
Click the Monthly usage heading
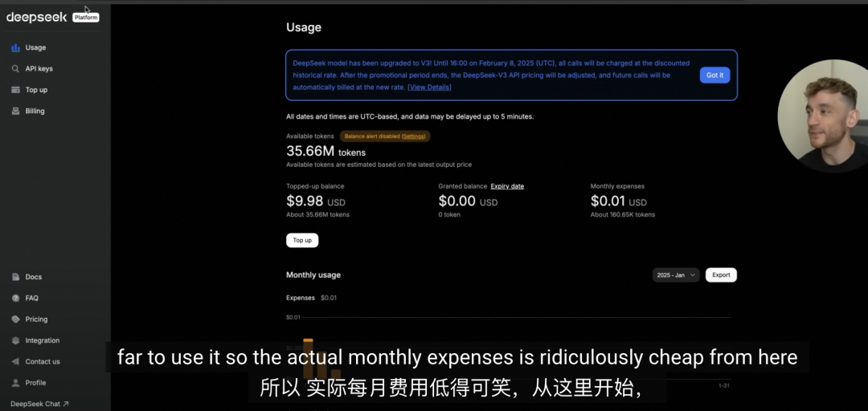[313, 275]
